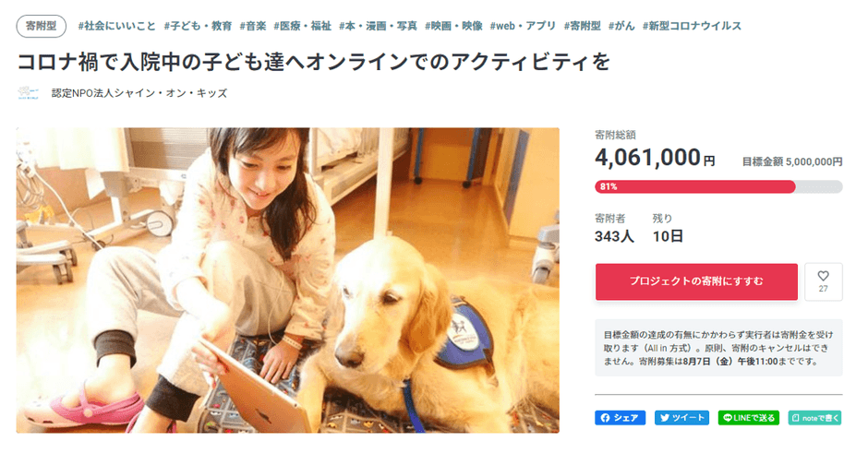Open the #子ども・教育 hashtag
868x465 pixels.
click(x=198, y=26)
